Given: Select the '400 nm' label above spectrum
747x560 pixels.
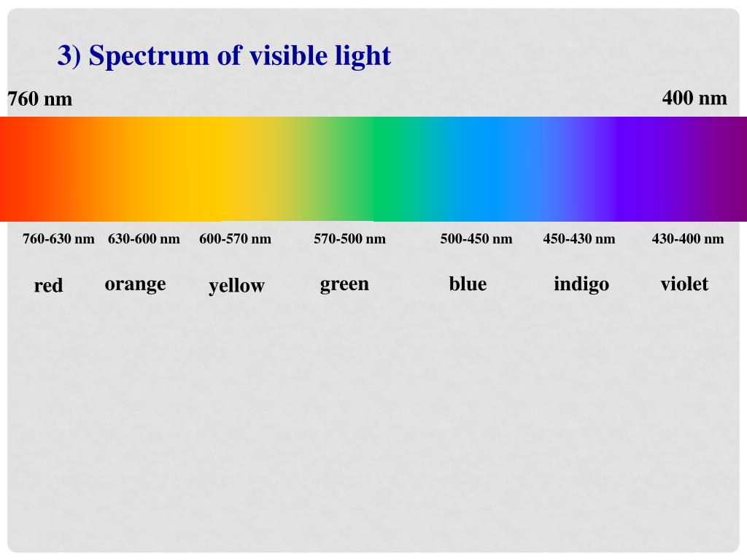Looking at the screenshot, I should (x=694, y=98).
